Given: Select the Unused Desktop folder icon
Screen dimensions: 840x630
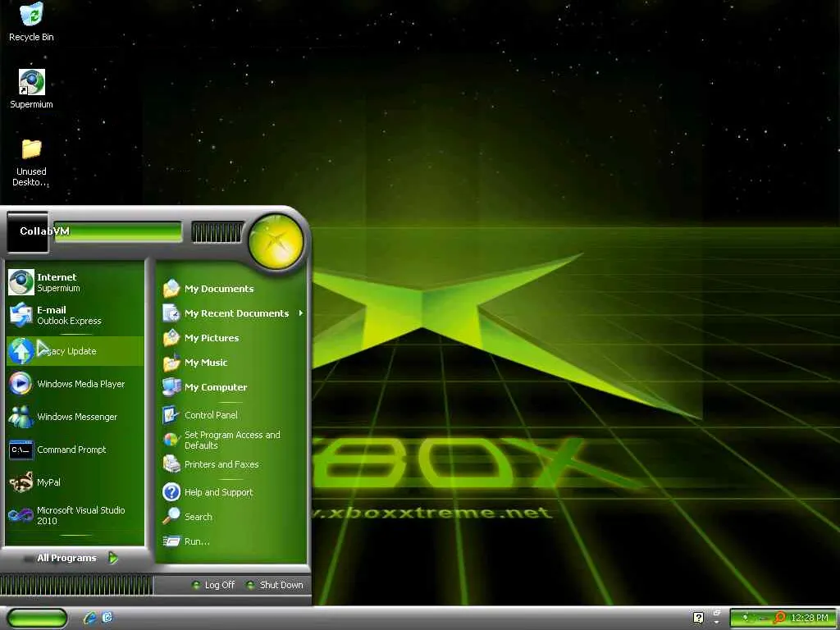Looking at the screenshot, I should coord(31,162).
